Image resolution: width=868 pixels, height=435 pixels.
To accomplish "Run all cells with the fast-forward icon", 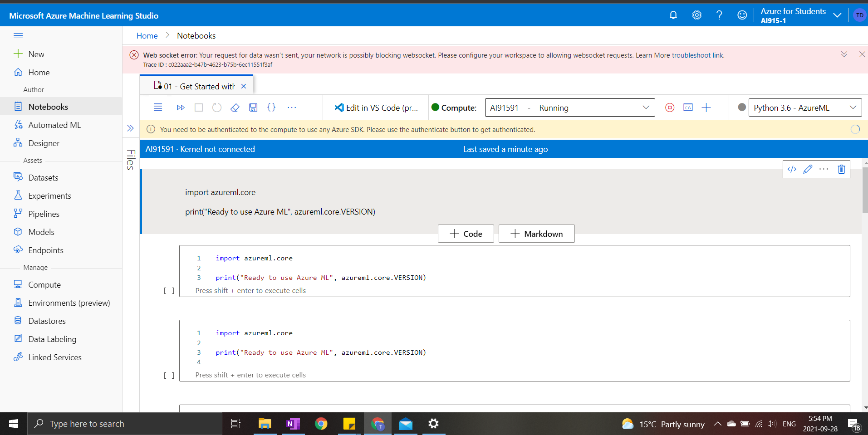I will coord(180,108).
